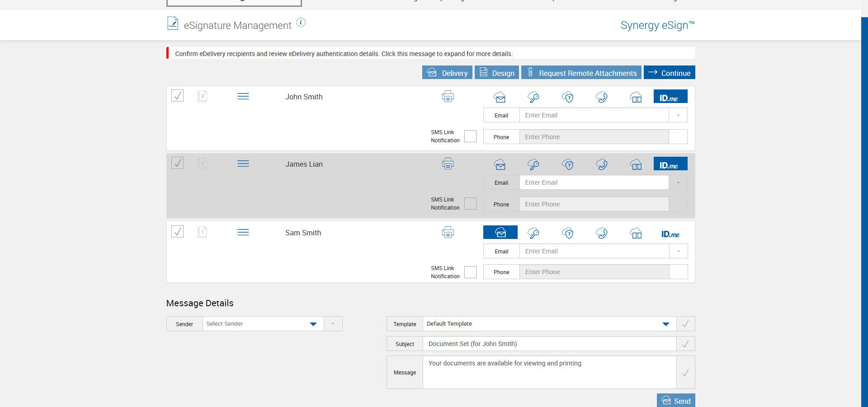
Task: Toggle SMS Link Notification for John Smith
Action: (x=470, y=136)
